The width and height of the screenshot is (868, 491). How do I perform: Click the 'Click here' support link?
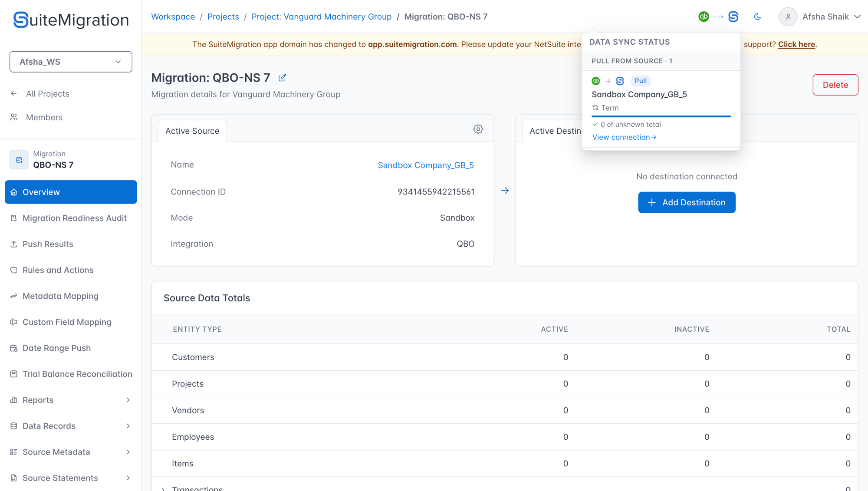[796, 44]
